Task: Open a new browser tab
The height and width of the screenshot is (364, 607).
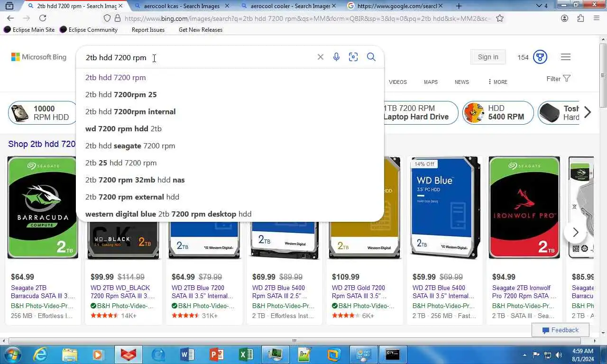Action: pyautogui.click(x=459, y=6)
